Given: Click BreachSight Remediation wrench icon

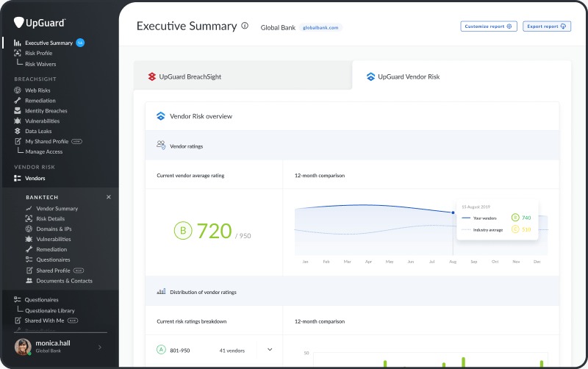Looking at the screenshot, I should (x=17, y=101).
